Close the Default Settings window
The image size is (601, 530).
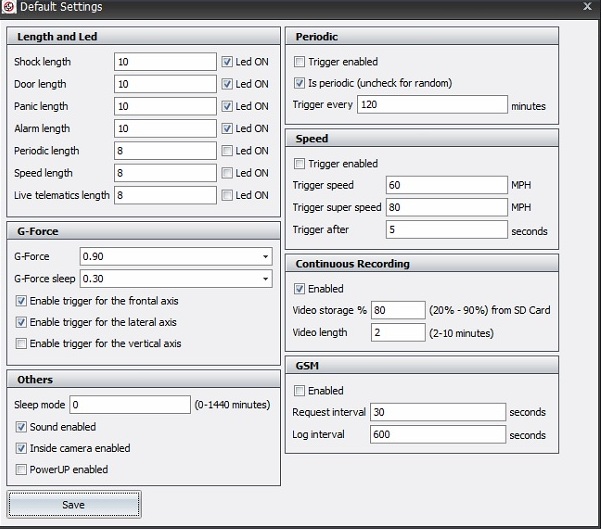coord(587,7)
